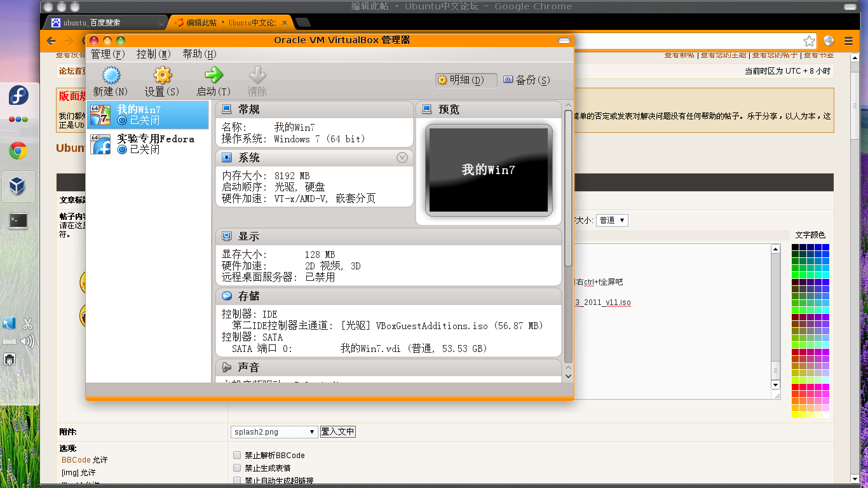
Task: Click the 我的Win7.vdi storage entry
Action: coord(414,348)
